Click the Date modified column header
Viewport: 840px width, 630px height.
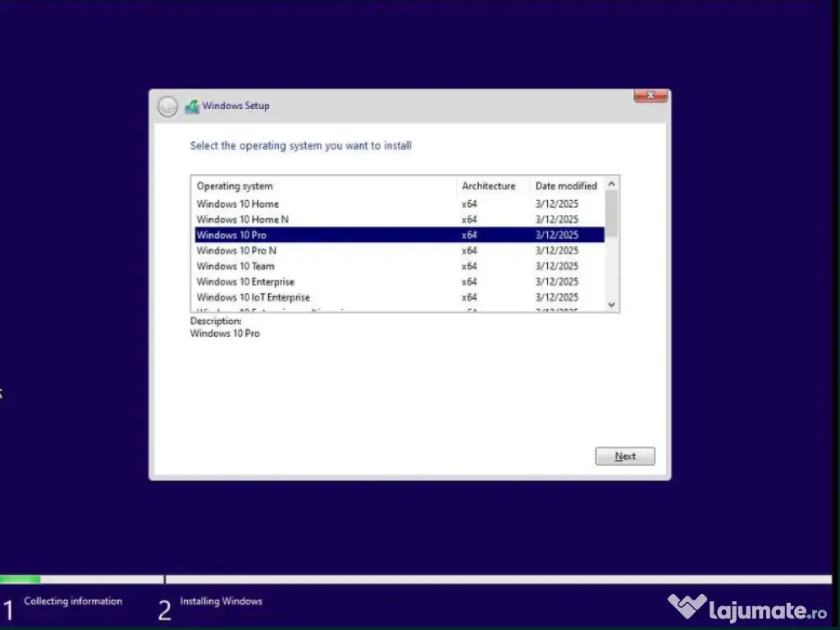(x=566, y=186)
